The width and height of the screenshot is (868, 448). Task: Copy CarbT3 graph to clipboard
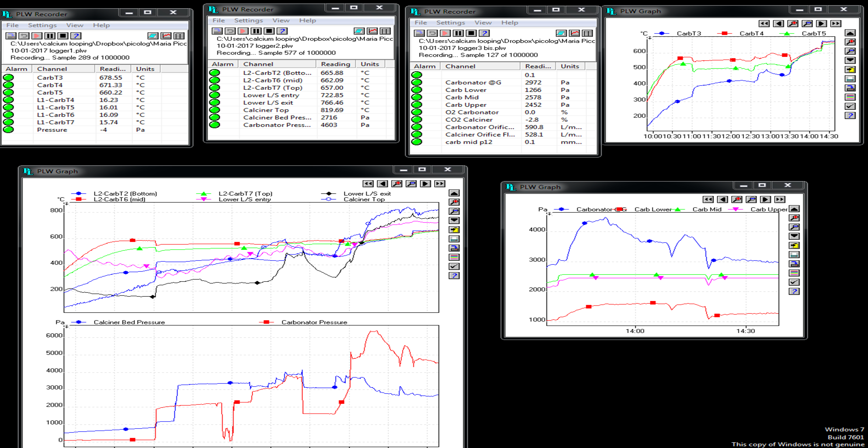point(850,70)
